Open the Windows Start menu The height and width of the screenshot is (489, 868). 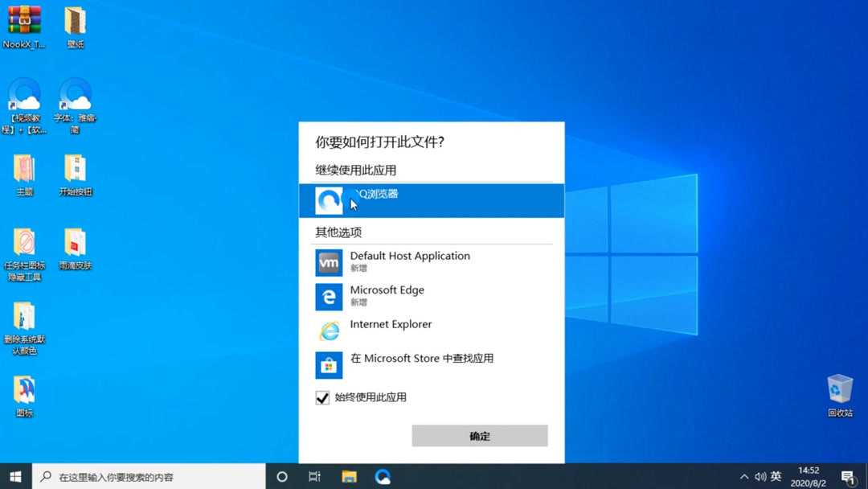[x=14, y=476]
